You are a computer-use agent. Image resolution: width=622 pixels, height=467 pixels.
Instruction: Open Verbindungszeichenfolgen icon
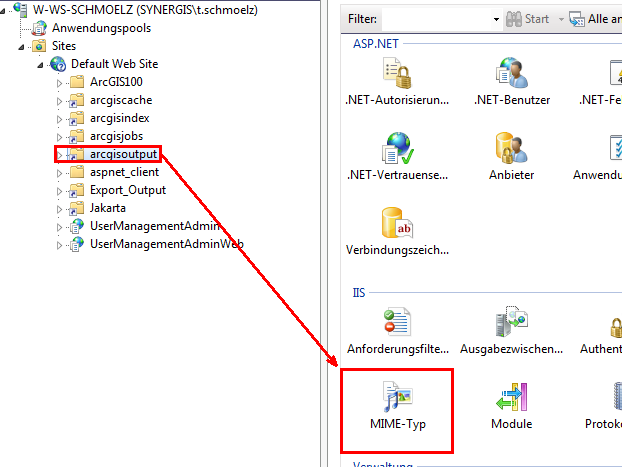click(397, 223)
